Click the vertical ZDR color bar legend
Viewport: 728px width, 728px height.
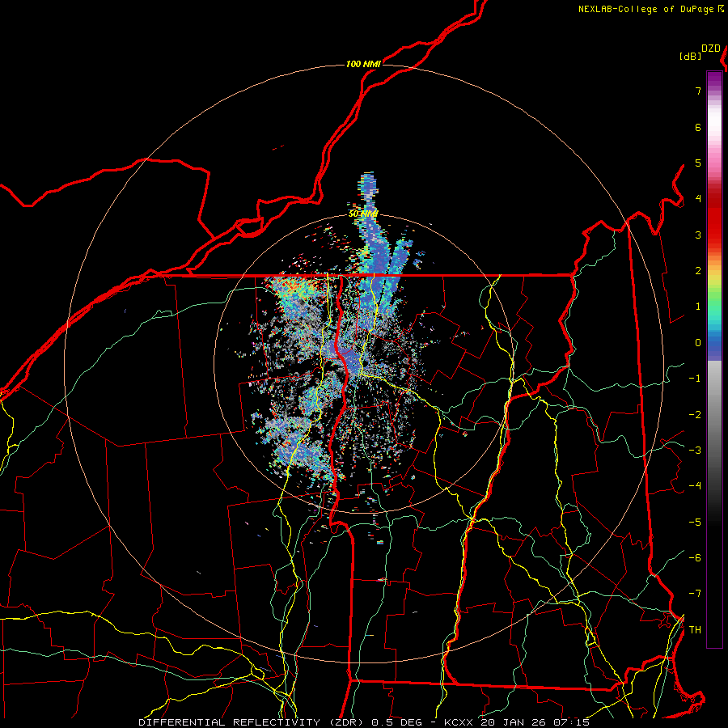coord(714,359)
